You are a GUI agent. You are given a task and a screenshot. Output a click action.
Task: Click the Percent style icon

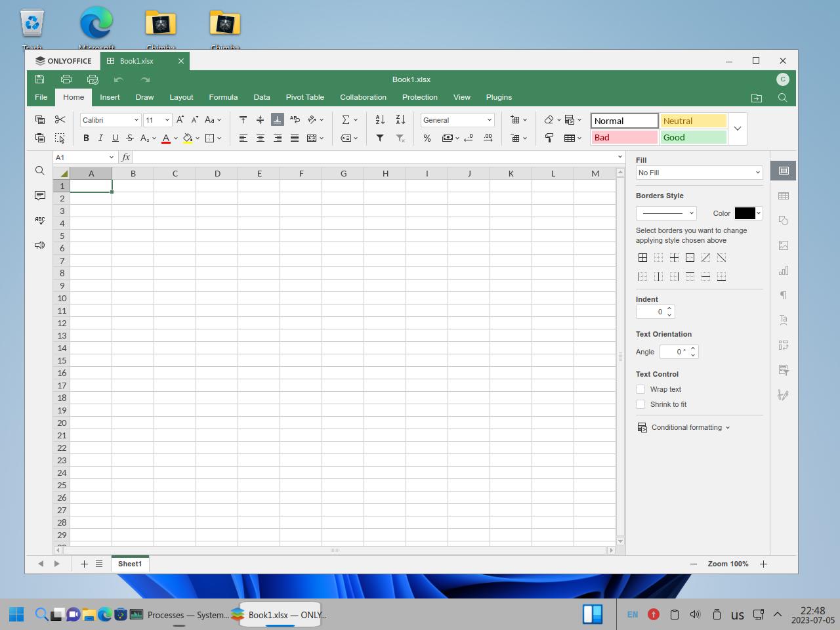(427, 138)
